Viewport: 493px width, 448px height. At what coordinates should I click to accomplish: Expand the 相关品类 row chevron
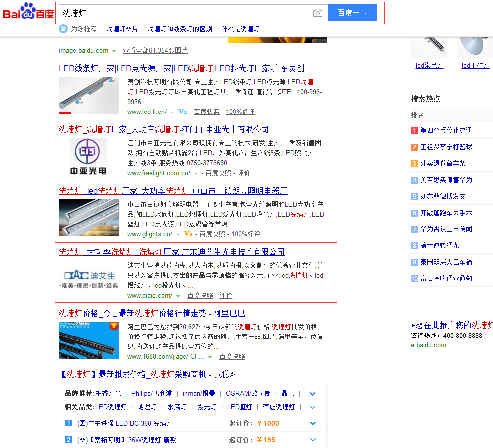coord(313,407)
